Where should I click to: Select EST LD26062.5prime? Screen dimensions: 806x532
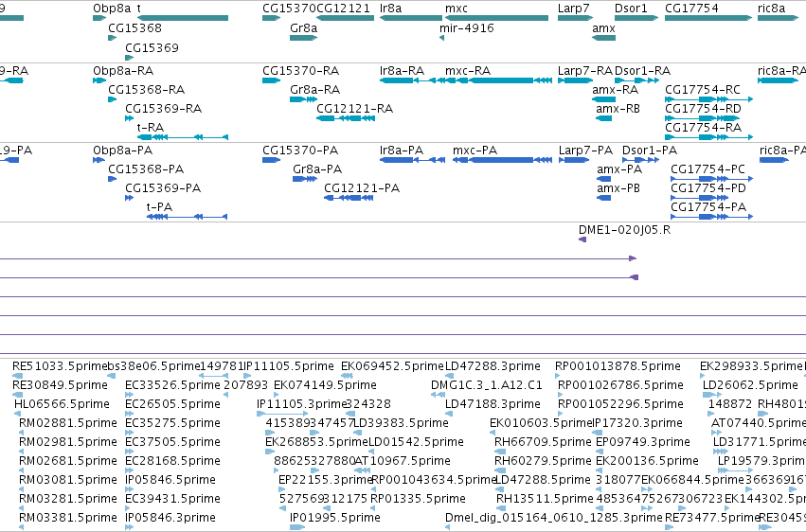[x=750, y=385]
